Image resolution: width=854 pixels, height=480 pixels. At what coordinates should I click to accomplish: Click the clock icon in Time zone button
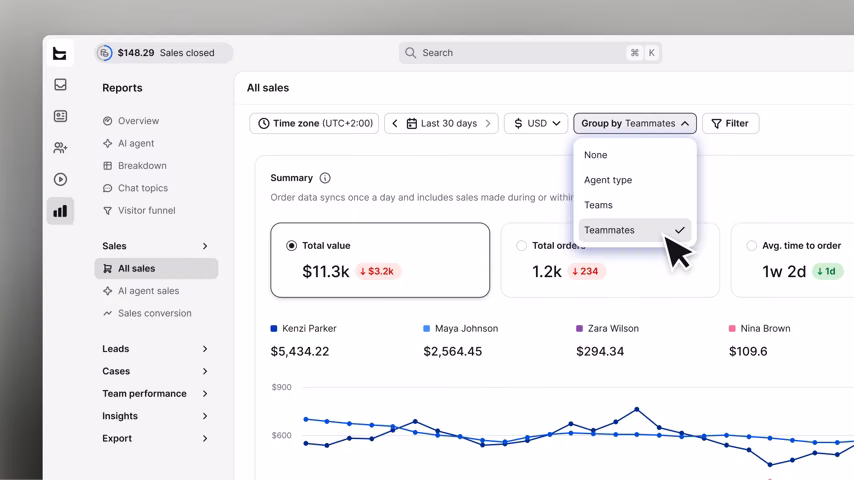264,123
